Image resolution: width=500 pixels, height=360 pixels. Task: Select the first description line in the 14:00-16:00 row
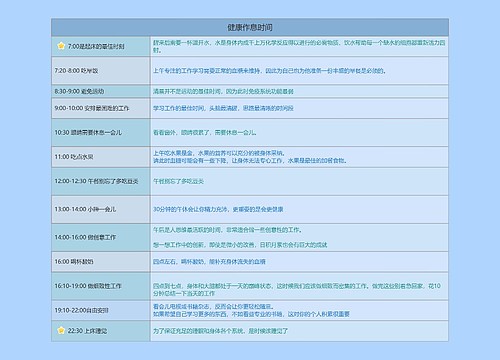[x=228, y=230]
